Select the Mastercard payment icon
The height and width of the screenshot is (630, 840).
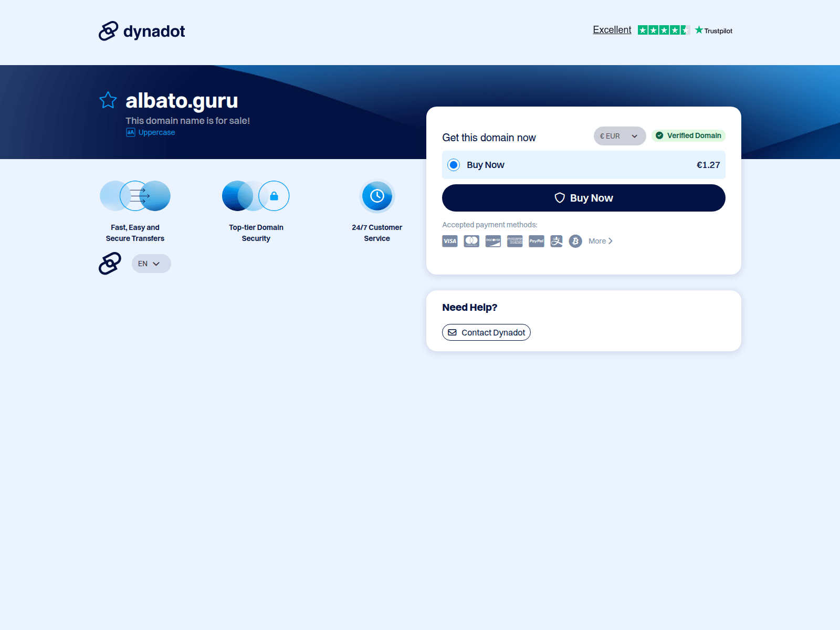[x=471, y=241]
